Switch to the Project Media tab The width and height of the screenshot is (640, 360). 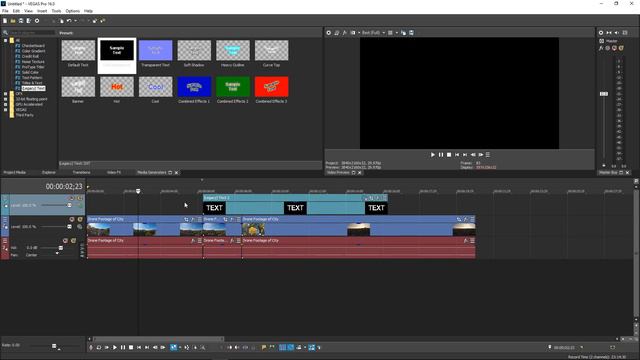click(15, 173)
